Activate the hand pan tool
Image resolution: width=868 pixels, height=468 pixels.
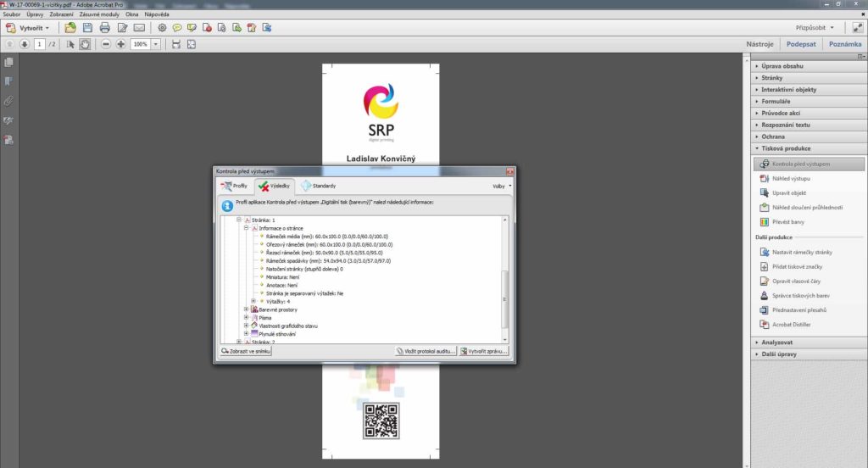85,44
